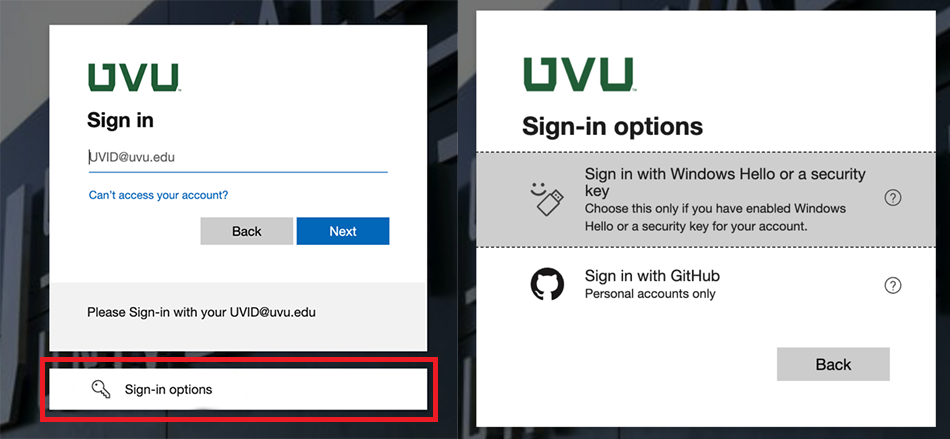Screen dimensions: 950x439
Task: Click the GitHub octocat logo icon
Action: [547, 285]
